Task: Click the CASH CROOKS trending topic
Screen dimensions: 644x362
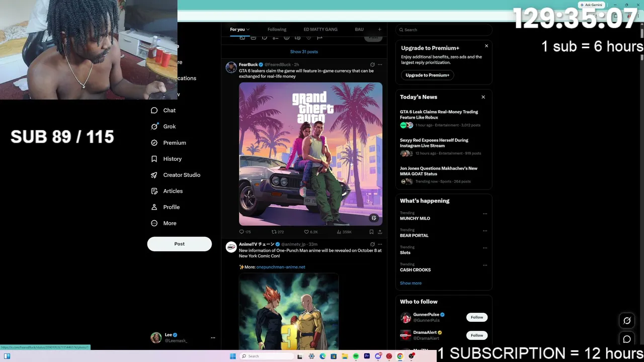Action: tap(415, 270)
